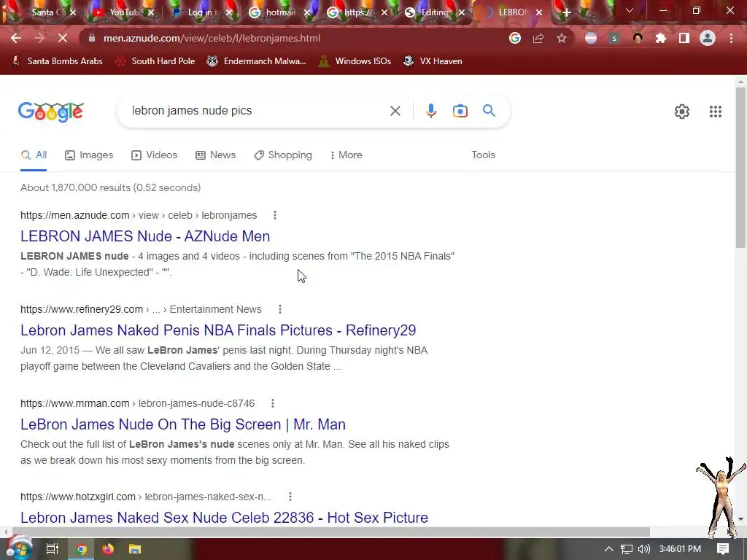The width and height of the screenshot is (747, 560).
Task: Open the Windows ISOs bookmark
Action: click(355, 61)
